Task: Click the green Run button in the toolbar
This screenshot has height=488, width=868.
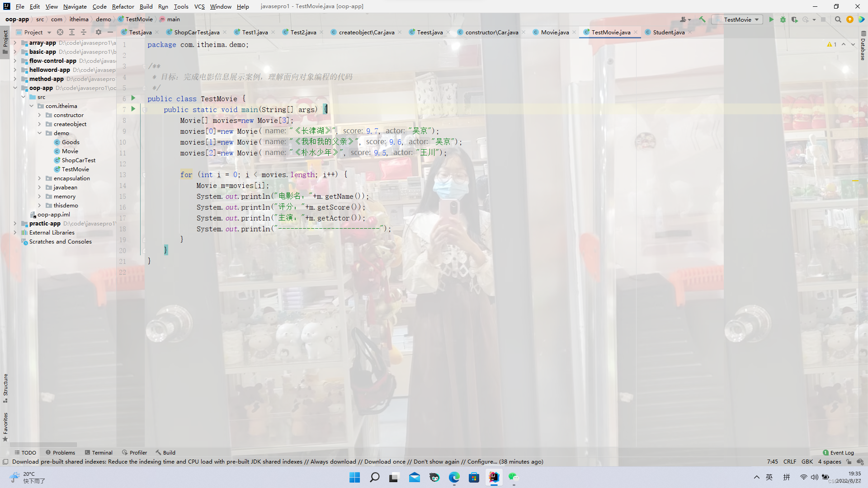Action: [771, 19]
